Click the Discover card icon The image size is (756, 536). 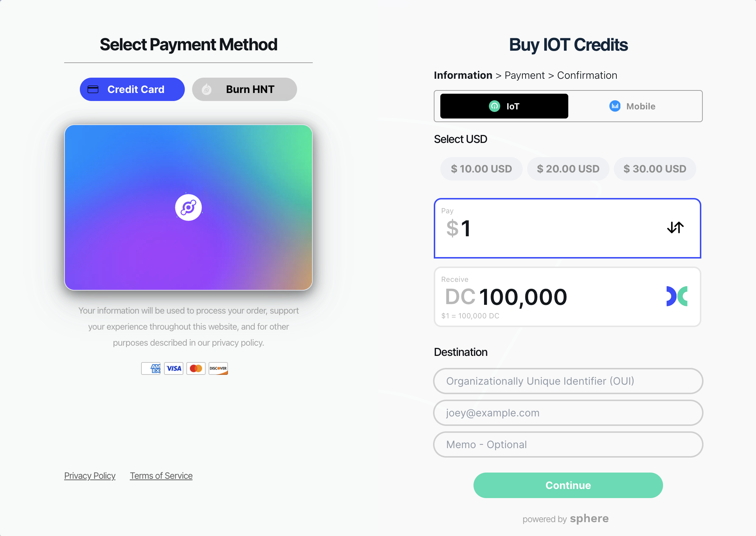[x=218, y=368]
